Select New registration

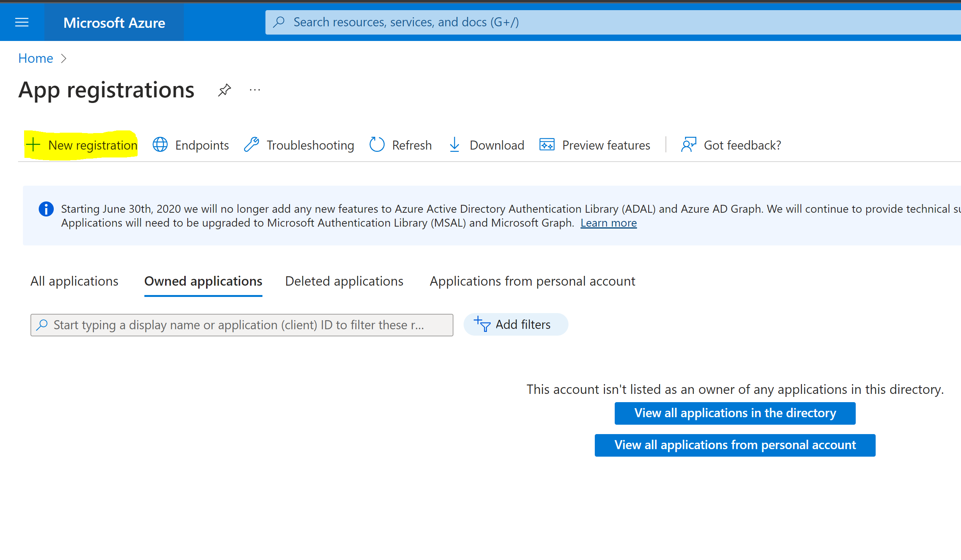(x=81, y=145)
